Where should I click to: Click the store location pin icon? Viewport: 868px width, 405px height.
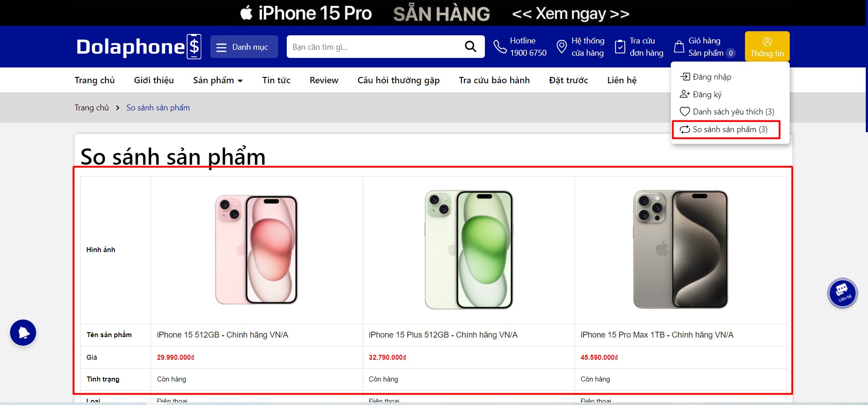561,47
